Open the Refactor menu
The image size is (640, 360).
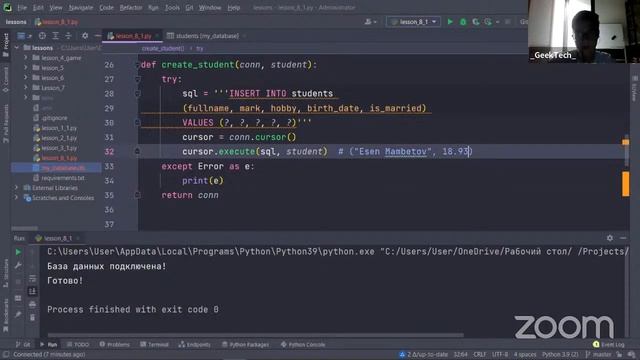pos(131,7)
